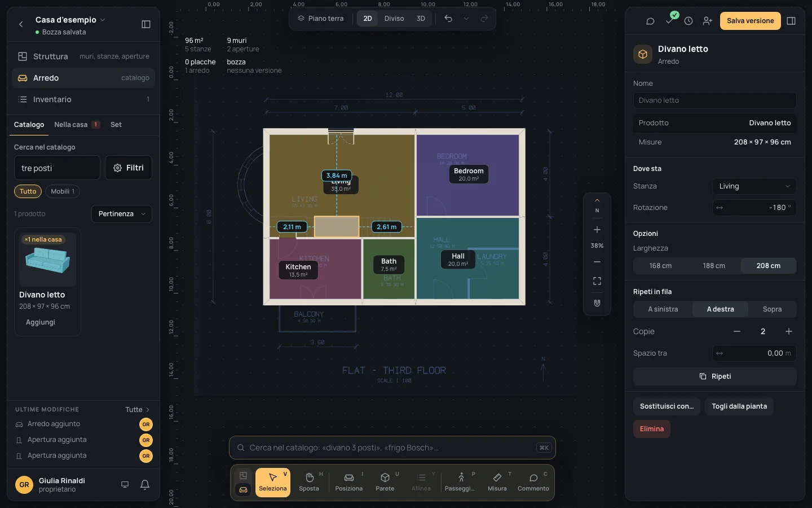Fit plan to screen icon
The image size is (812, 508).
(597, 281)
